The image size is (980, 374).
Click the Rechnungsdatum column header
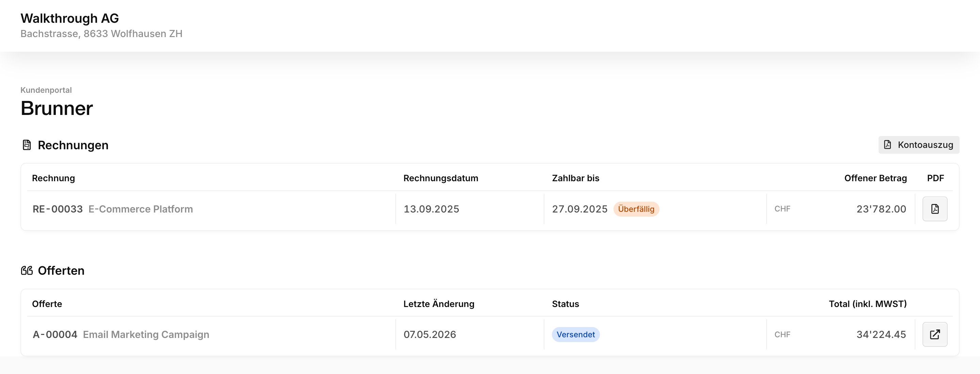441,178
